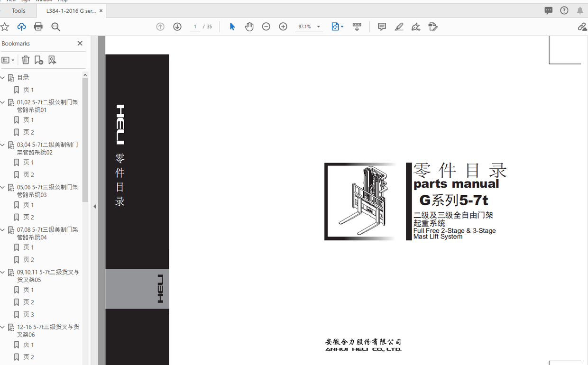Collapse the 07,08 5-7t bookmark group
Image resolution: width=588 pixels, height=365 pixels.
click(x=3, y=229)
